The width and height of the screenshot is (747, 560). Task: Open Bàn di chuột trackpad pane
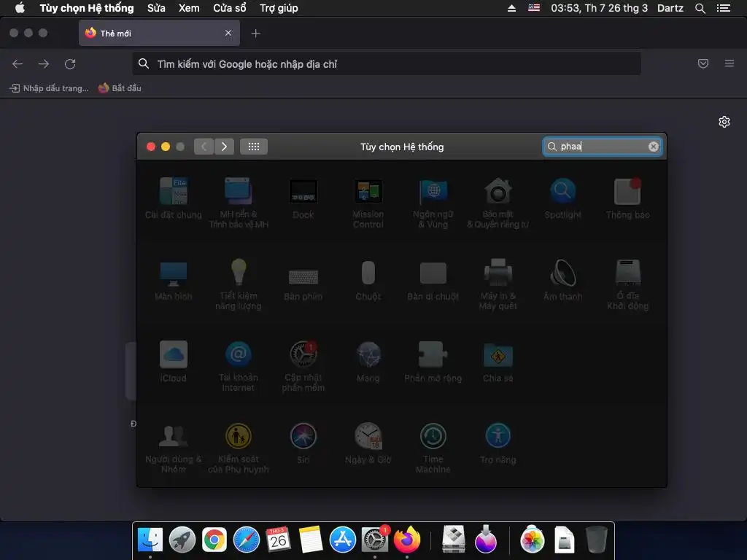coord(433,280)
